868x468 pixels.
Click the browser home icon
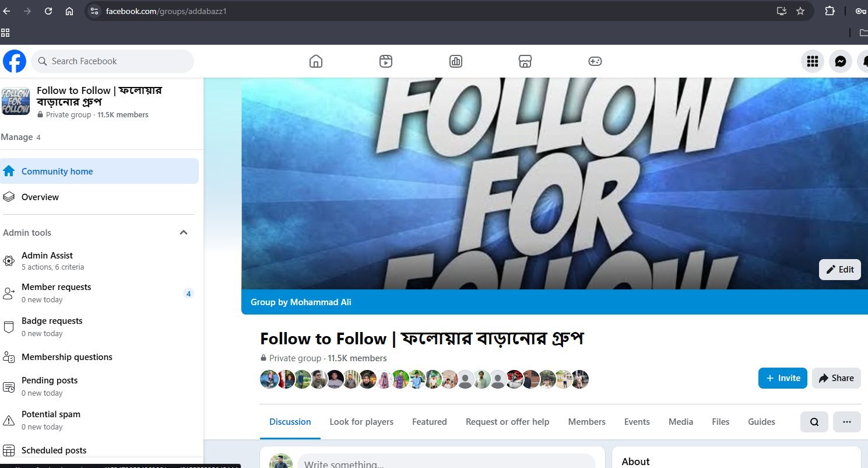point(69,11)
